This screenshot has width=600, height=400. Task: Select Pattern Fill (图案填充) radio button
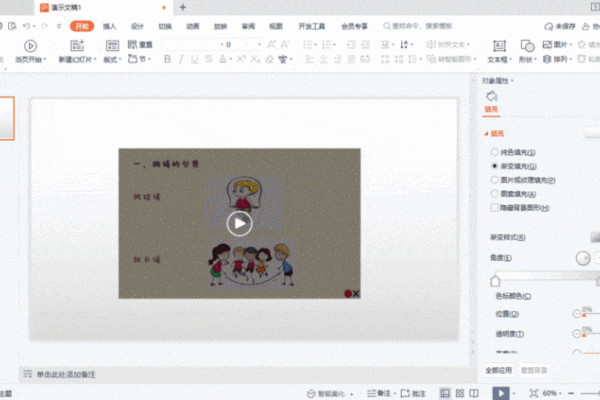coord(494,194)
